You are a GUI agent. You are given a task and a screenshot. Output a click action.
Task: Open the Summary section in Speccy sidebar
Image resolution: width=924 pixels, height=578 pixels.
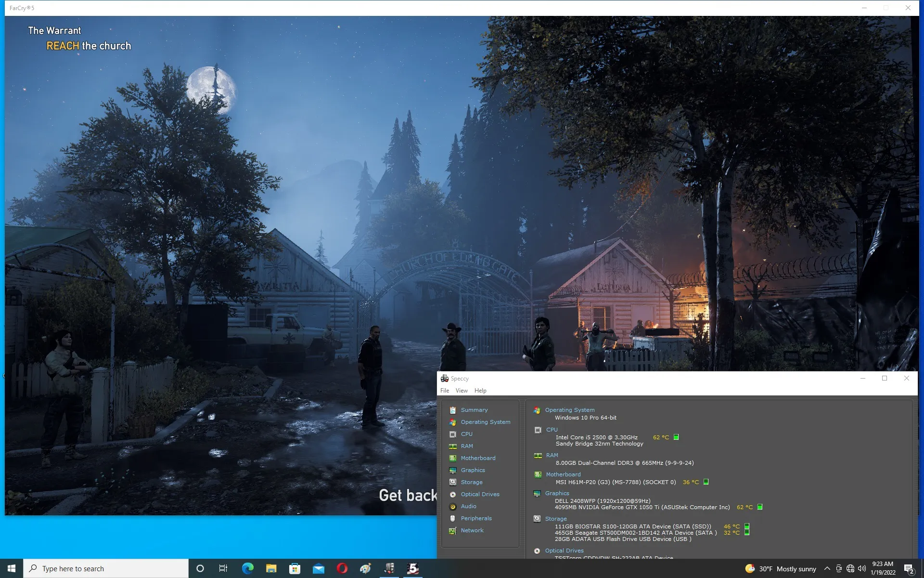point(474,410)
